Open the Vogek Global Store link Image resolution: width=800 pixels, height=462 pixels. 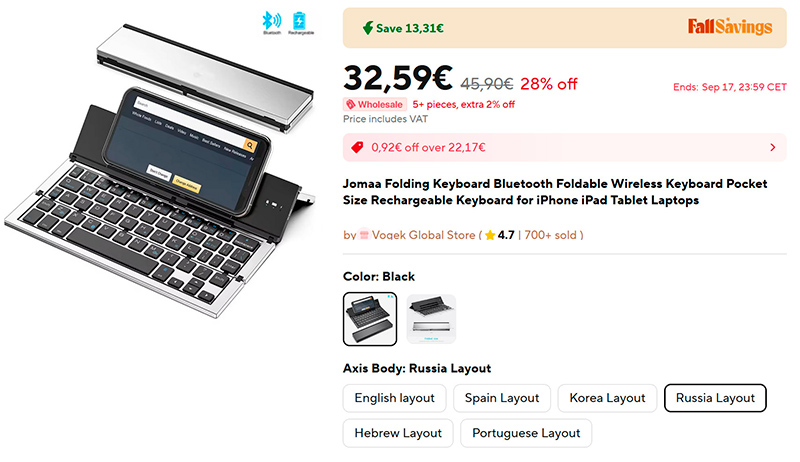[x=423, y=235]
